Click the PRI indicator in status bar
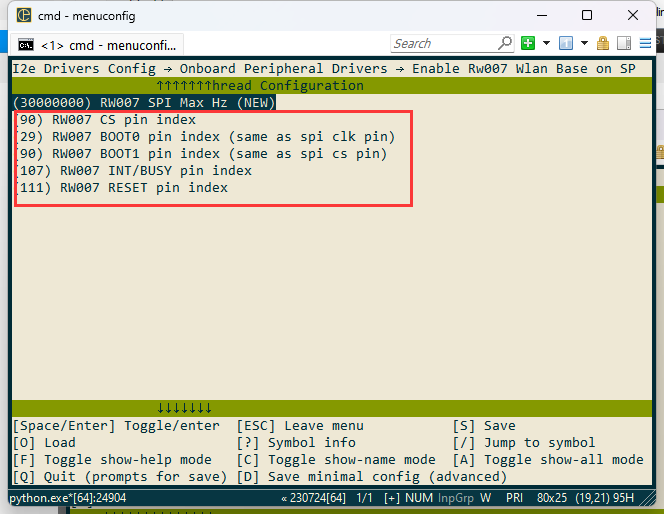Viewport: 664px width, 514px height. pyautogui.click(x=515, y=498)
